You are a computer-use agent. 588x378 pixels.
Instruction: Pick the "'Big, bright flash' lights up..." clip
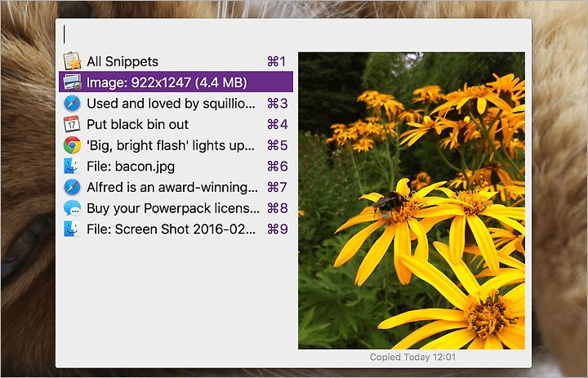(x=176, y=145)
